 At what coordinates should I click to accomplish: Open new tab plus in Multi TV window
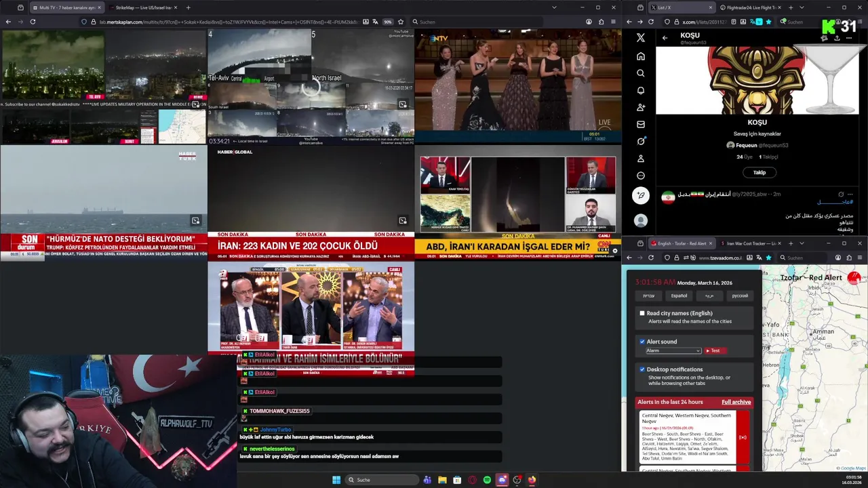point(188,7)
